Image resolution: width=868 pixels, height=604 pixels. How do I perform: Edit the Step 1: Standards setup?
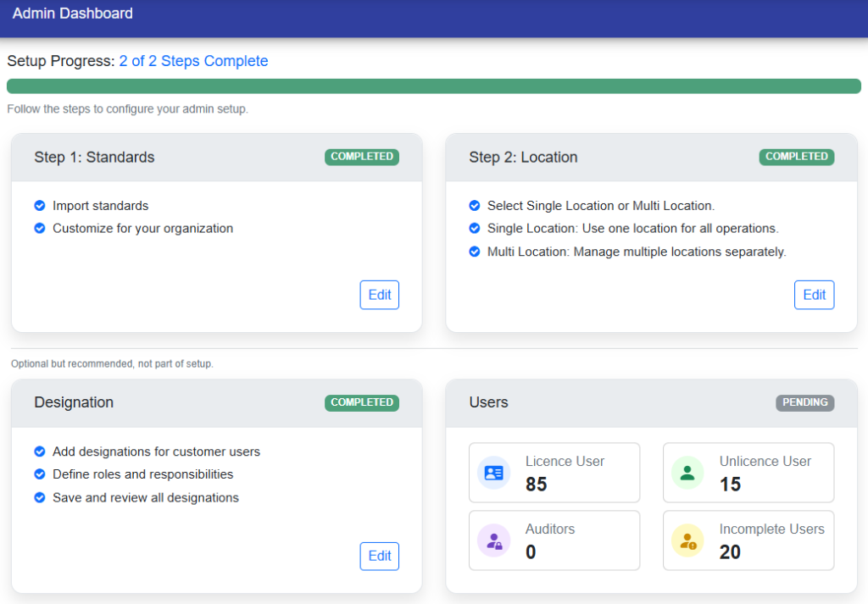click(x=379, y=294)
